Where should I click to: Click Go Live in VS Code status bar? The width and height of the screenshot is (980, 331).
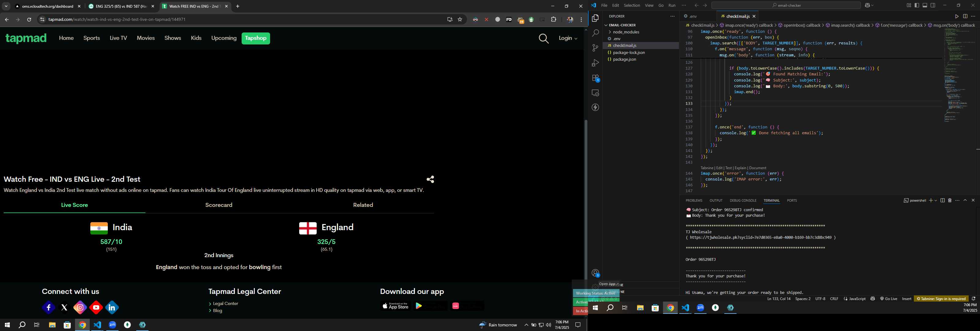pos(889,299)
